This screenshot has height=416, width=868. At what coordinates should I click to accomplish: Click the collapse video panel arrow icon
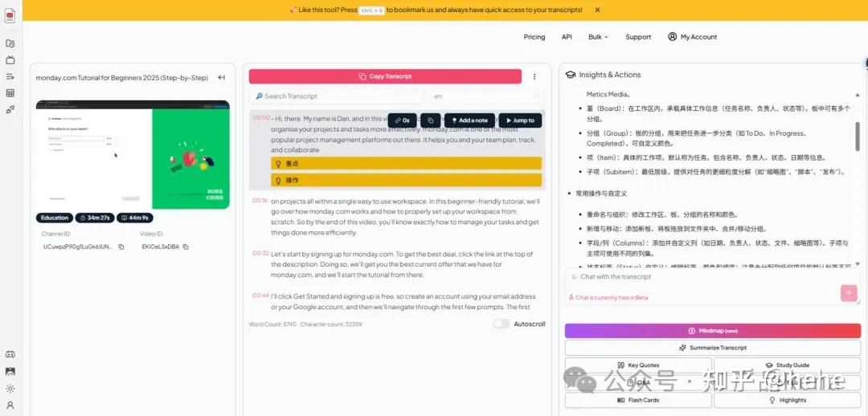221,78
